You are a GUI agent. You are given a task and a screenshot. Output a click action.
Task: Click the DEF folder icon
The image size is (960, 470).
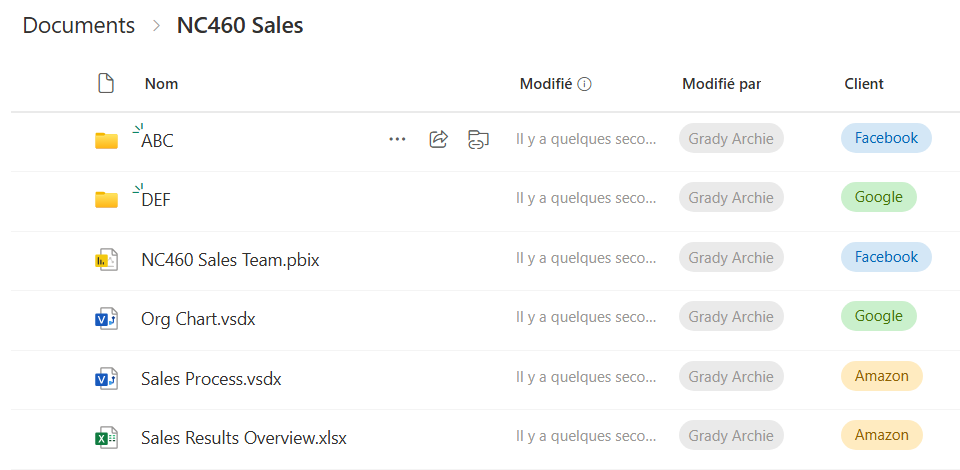[107, 200]
